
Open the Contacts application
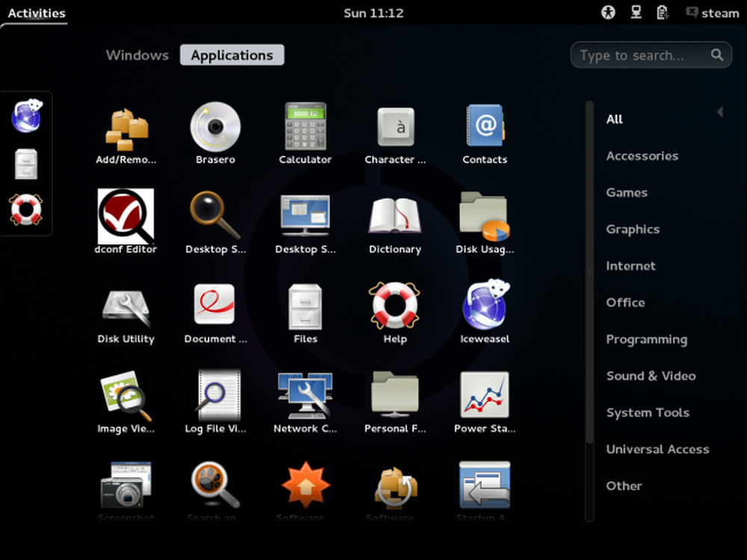click(x=485, y=133)
